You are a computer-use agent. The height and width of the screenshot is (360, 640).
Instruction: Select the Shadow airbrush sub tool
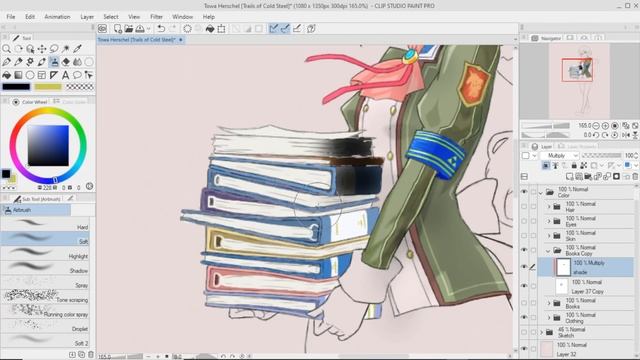click(x=45, y=267)
